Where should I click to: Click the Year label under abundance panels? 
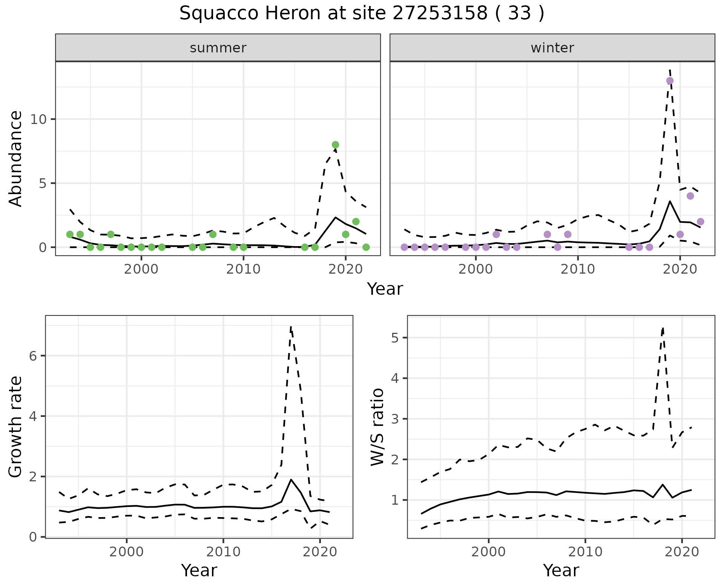pyautogui.click(x=385, y=289)
